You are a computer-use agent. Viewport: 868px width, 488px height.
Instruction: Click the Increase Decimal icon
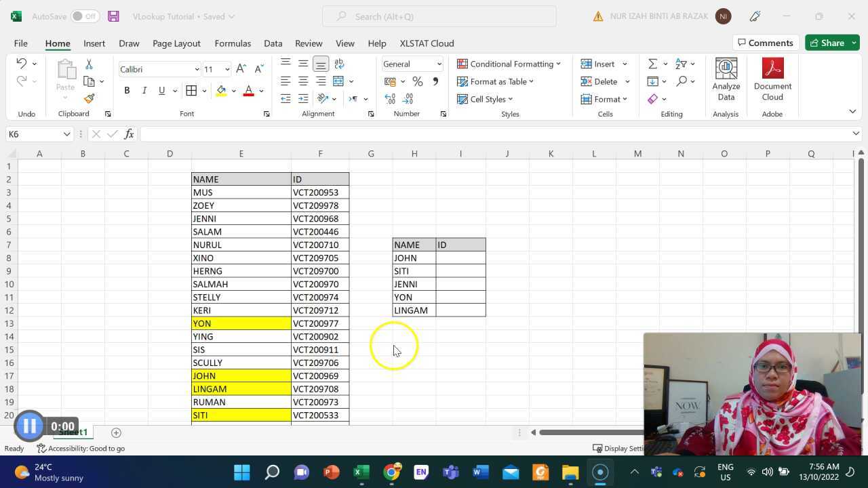(390, 99)
